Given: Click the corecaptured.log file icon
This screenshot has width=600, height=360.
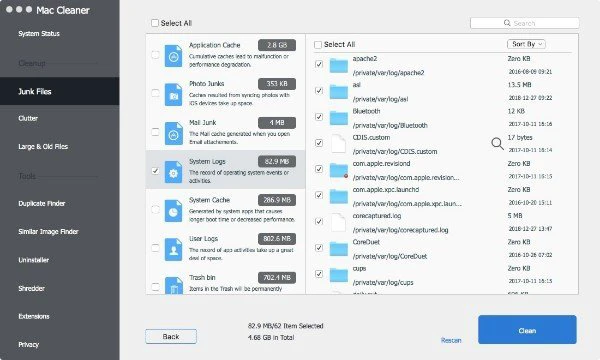Looking at the screenshot, I should [338, 223].
